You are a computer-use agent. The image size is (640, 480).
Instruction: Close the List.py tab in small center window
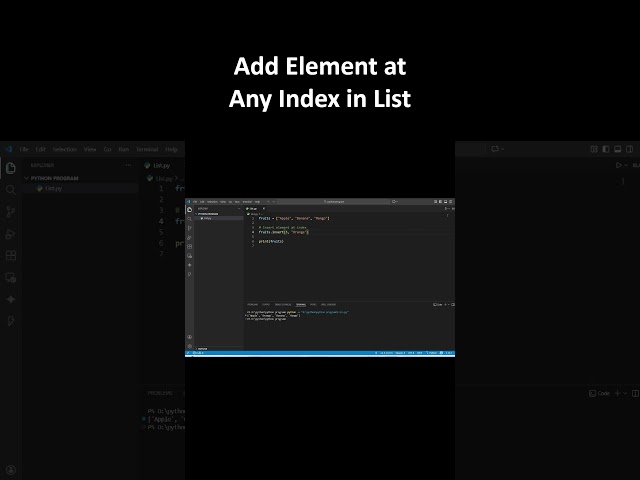[x=264, y=209]
